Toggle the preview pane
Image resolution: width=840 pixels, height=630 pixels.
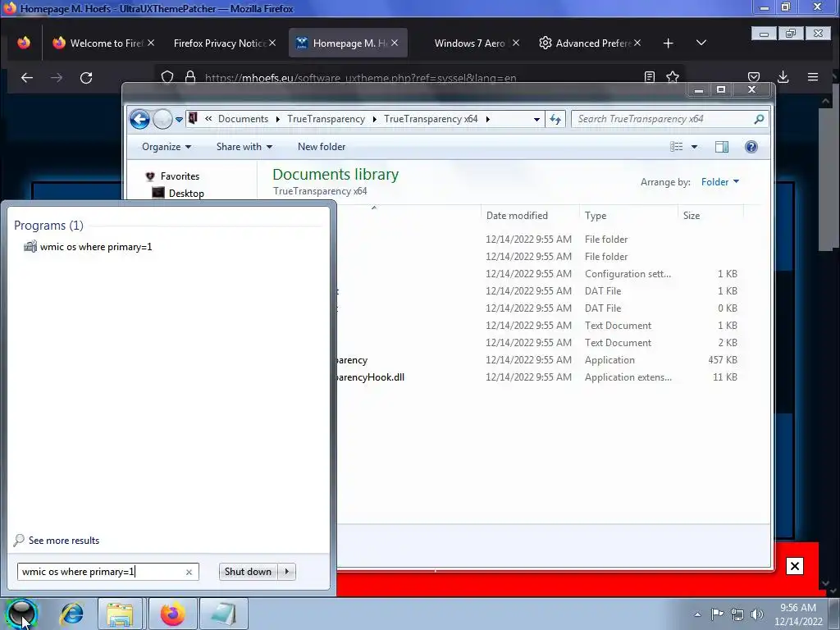pos(722,147)
